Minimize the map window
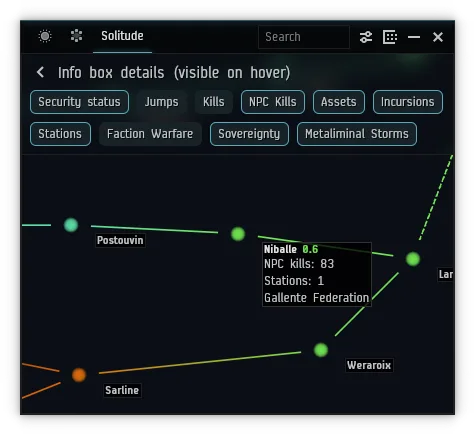This screenshot has width=475, height=435. pos(414,37)
